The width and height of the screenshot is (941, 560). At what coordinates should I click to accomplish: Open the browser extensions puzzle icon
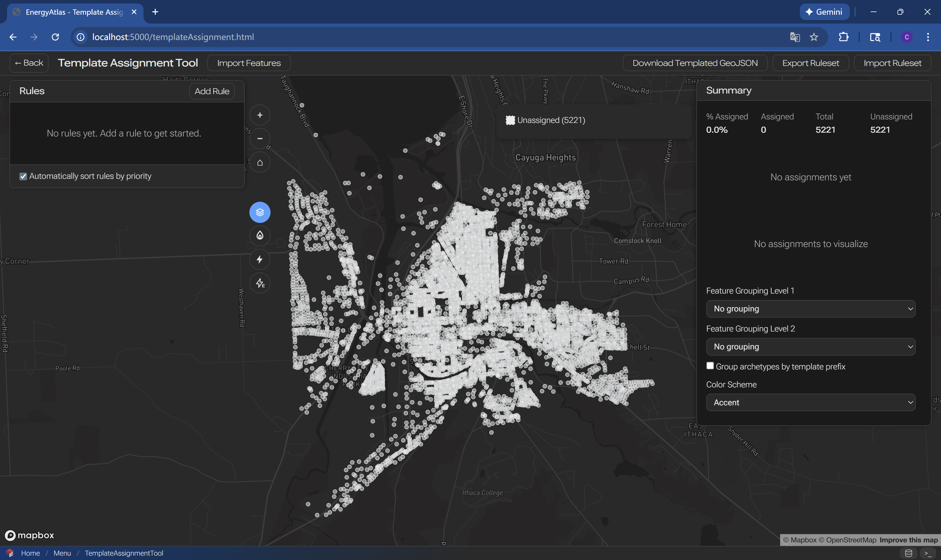tap(843, 37)
